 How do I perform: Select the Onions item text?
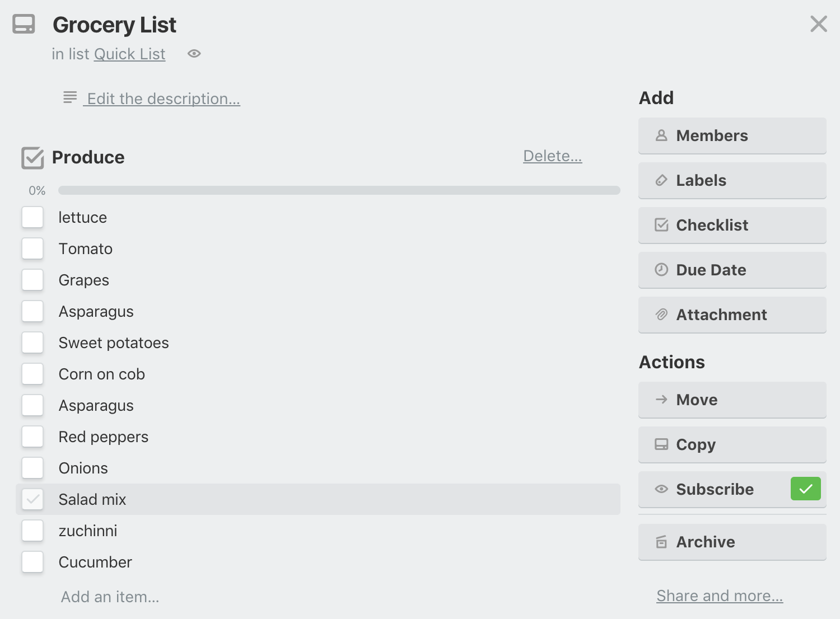pyautogui.click(x=83, y=468)
